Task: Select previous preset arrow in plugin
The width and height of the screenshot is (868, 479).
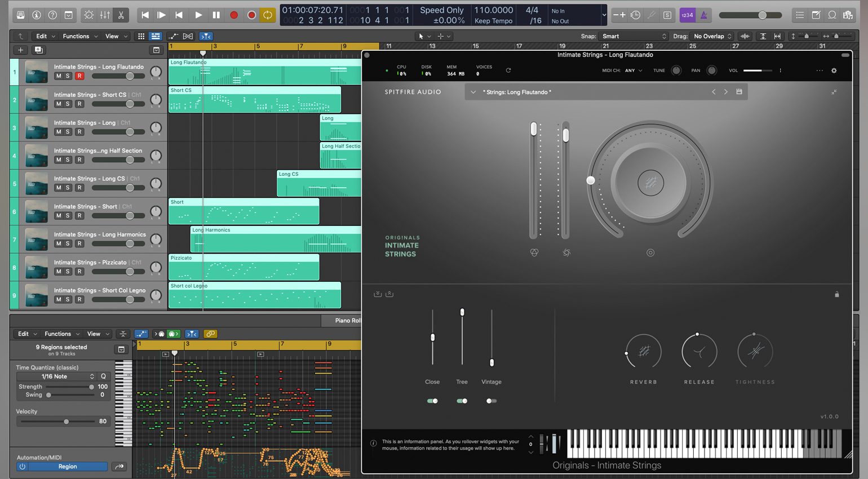Action: (714, 92)
